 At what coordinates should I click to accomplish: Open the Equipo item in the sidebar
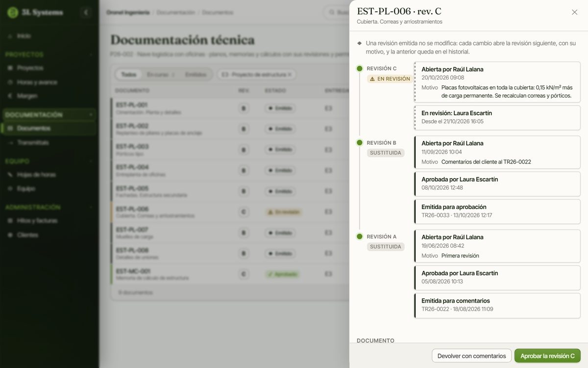point(49,188)
